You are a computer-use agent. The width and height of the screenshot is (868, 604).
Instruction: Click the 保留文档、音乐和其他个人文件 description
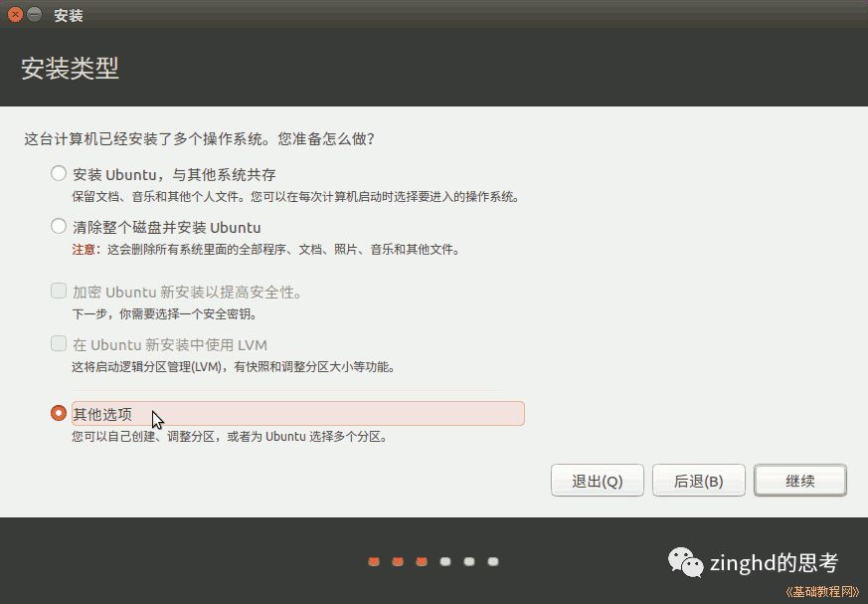pos(295,197)
